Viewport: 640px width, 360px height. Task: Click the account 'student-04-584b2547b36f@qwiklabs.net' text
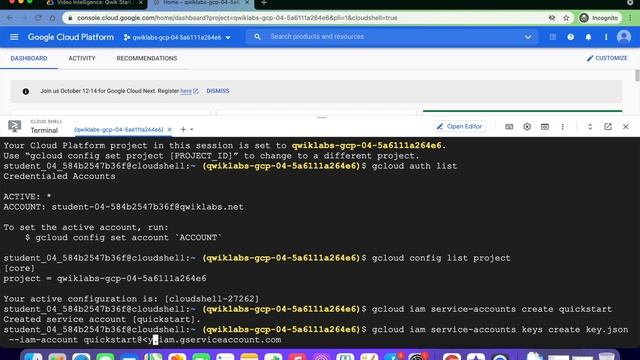click(147, 207)
